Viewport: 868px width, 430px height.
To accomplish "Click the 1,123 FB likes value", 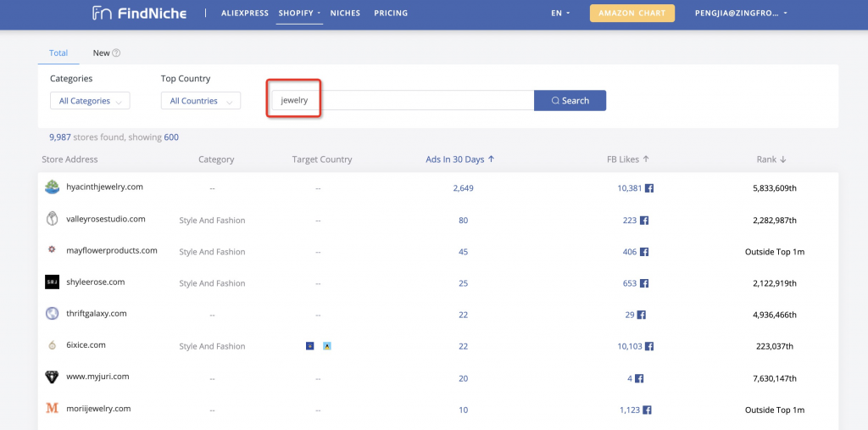I will pyautogui.click(x=630, y=410).
